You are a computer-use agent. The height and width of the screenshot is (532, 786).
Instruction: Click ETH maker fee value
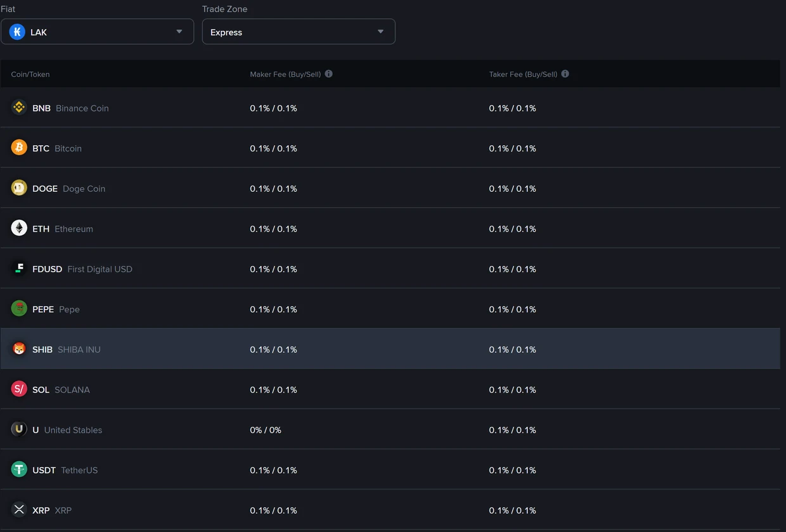point(273,229)
